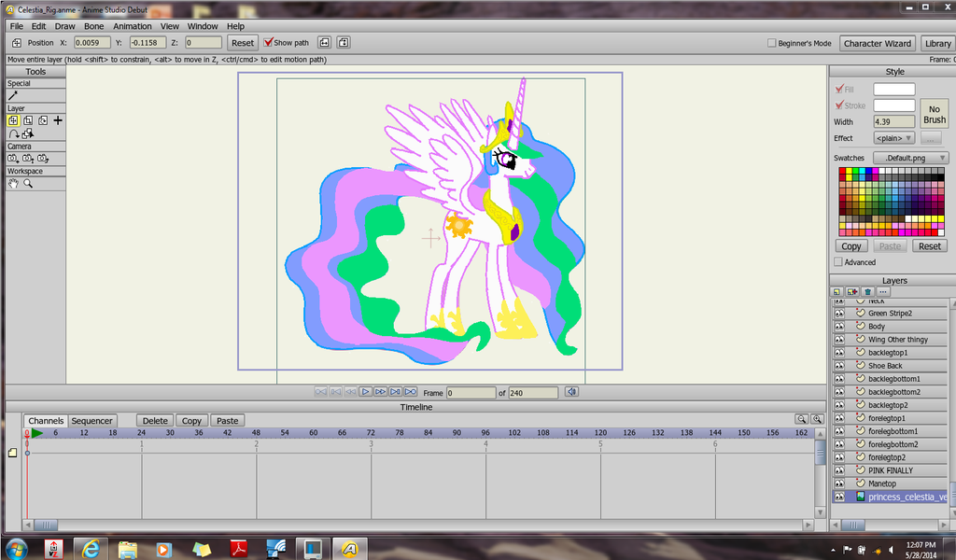This screenshot has width=956, height=560.
Task: Select the Track Camera tool
Action: 13,159
